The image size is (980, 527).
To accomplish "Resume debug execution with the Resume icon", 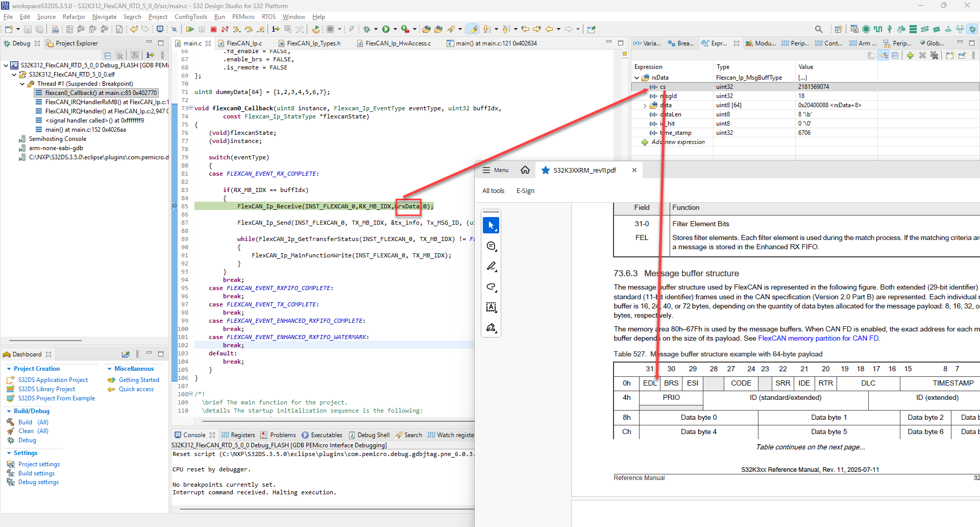I will 190,30.
